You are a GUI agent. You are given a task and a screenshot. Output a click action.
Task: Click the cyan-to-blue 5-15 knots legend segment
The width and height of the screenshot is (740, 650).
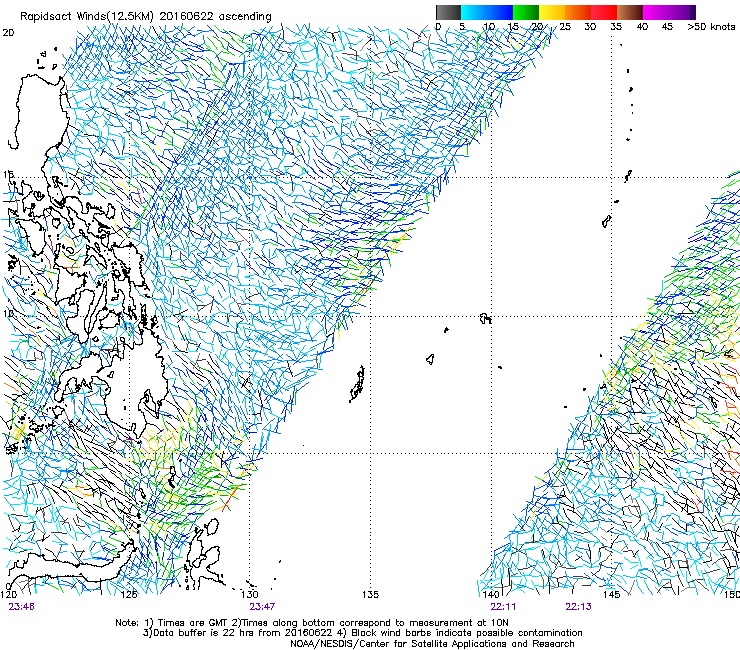tap(487, 12)
